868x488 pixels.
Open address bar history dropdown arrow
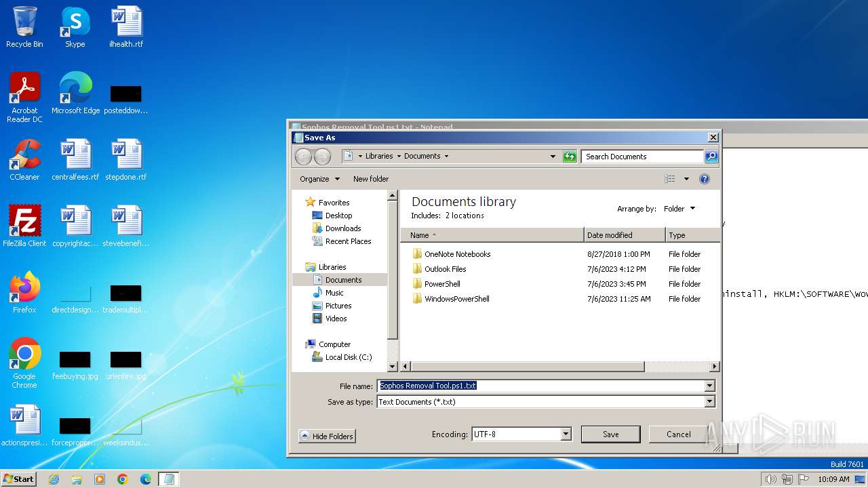click(x=553, y=157)
